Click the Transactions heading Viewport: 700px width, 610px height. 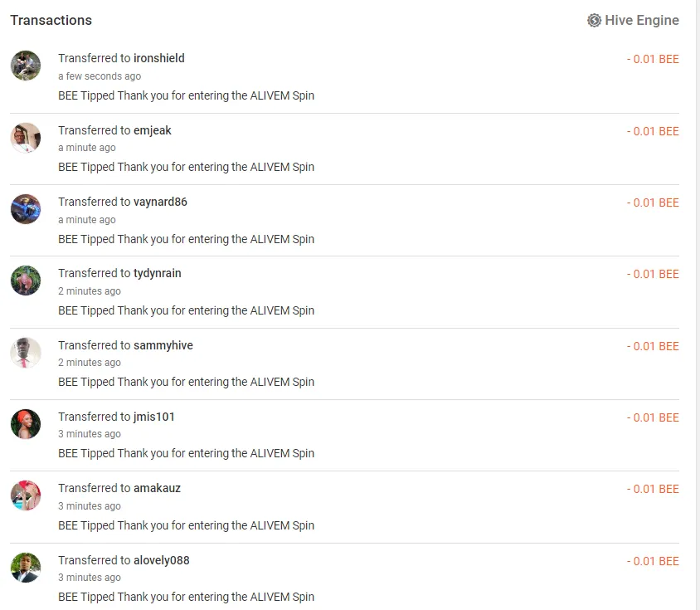coord(51,20)
